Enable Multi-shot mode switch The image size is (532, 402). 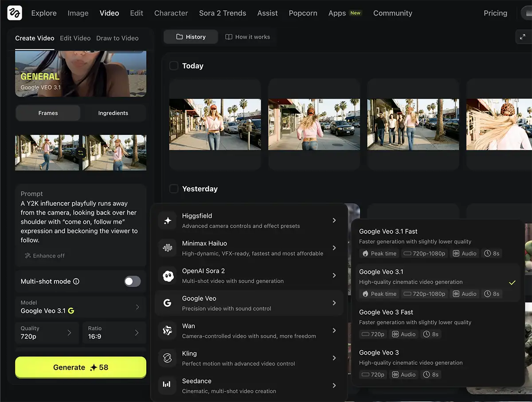(x=132, y=281)
